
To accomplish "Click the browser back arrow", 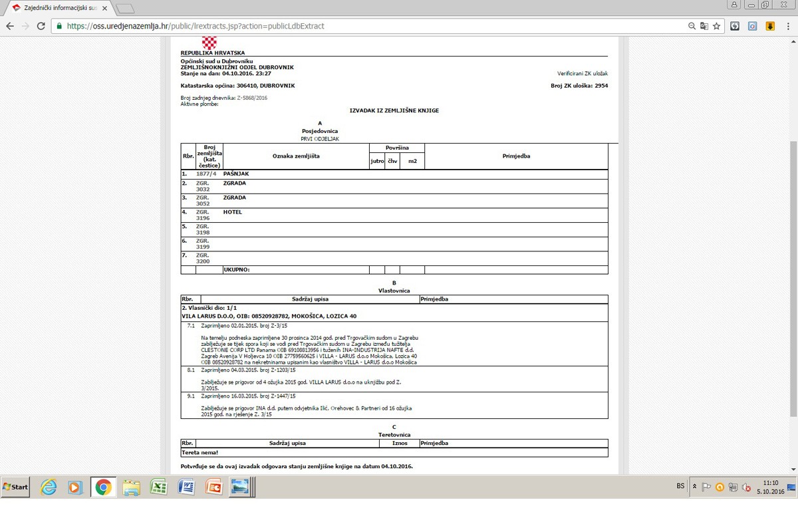I will 10,26.
